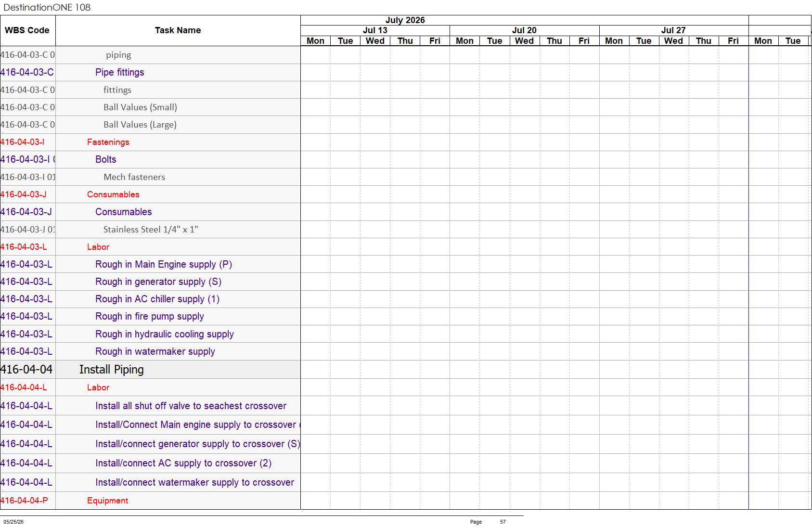Click the WBS Code column header

click(x=27, y=30)
